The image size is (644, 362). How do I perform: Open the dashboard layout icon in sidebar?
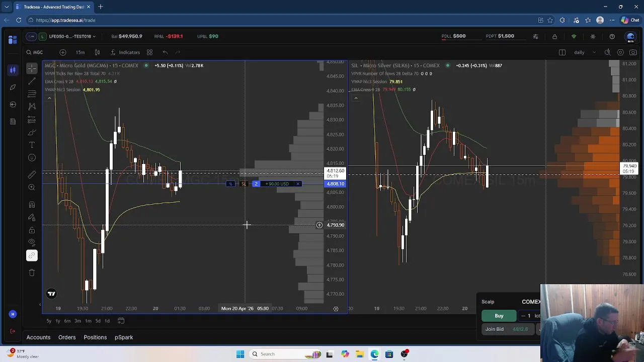[13, 40]
